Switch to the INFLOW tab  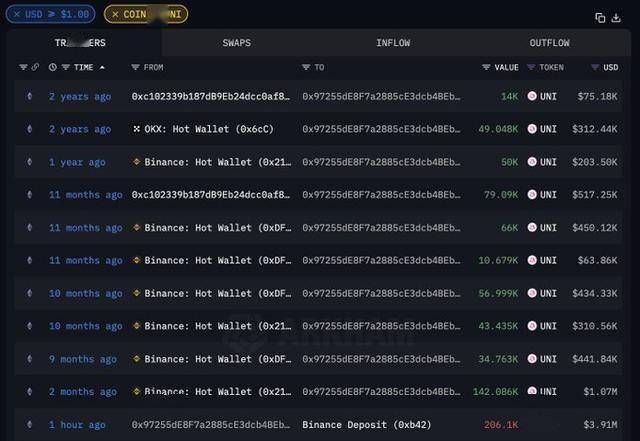pos(393,43)
